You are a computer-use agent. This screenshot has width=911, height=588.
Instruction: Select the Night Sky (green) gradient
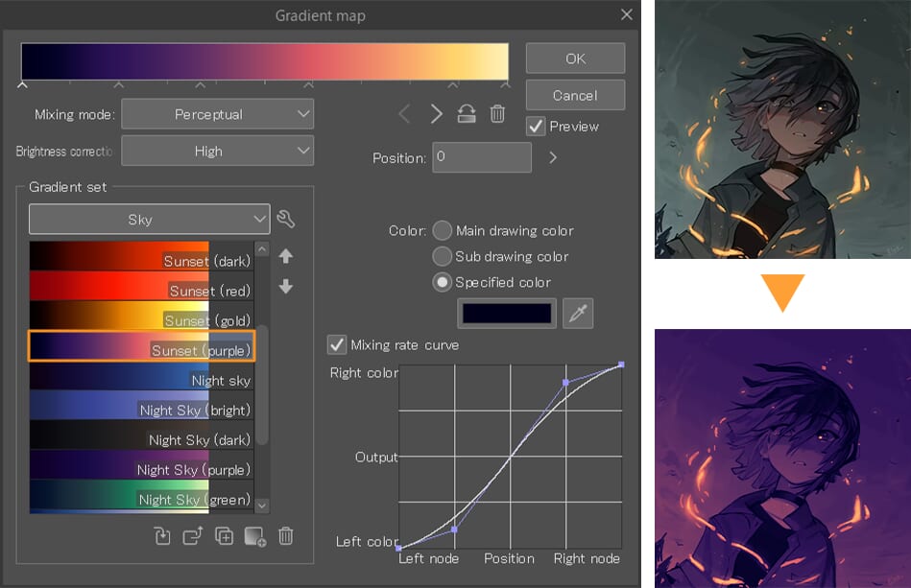[x=141, y=499]
